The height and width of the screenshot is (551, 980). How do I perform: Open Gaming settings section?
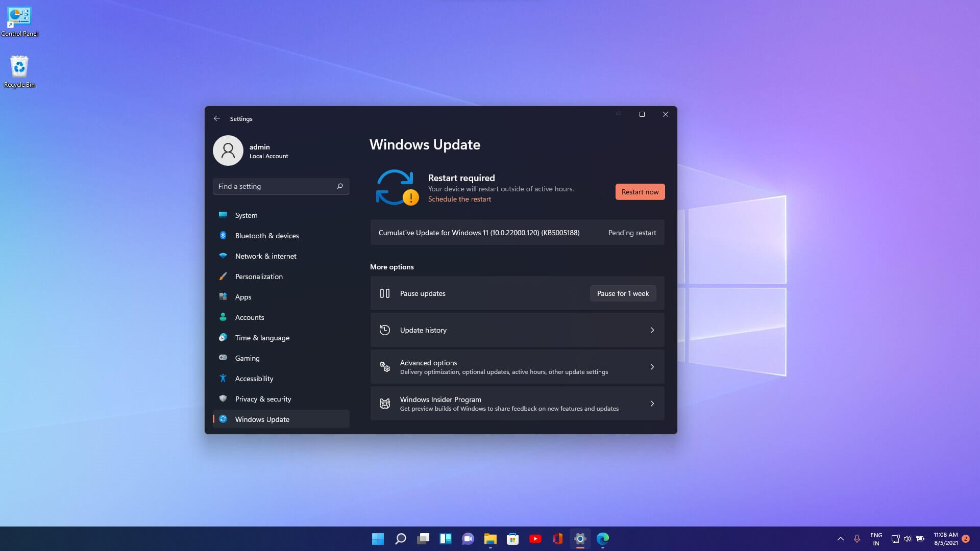(247, 357)
